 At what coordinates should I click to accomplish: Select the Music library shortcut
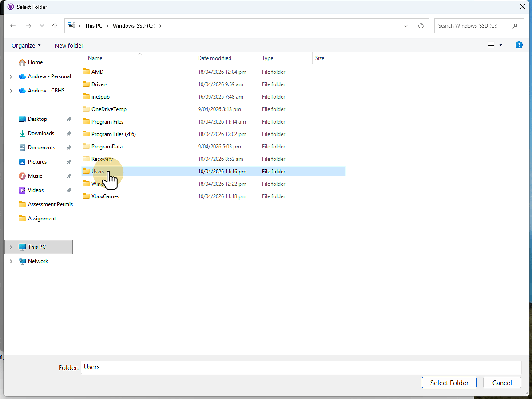point(35,176)
